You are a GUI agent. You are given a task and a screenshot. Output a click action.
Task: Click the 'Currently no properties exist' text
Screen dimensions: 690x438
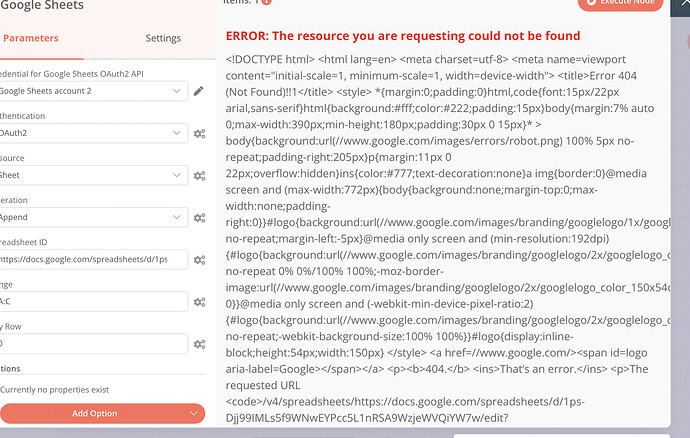point(55,390)
